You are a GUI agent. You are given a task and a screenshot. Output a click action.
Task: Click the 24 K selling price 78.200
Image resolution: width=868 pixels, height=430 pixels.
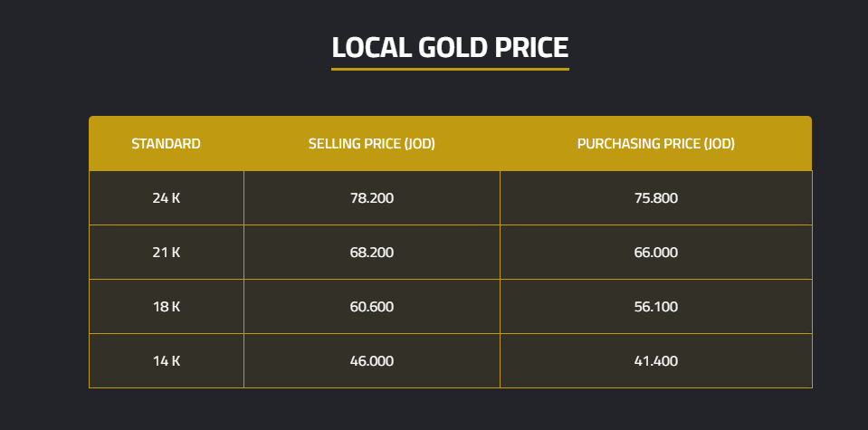(371, 197)
